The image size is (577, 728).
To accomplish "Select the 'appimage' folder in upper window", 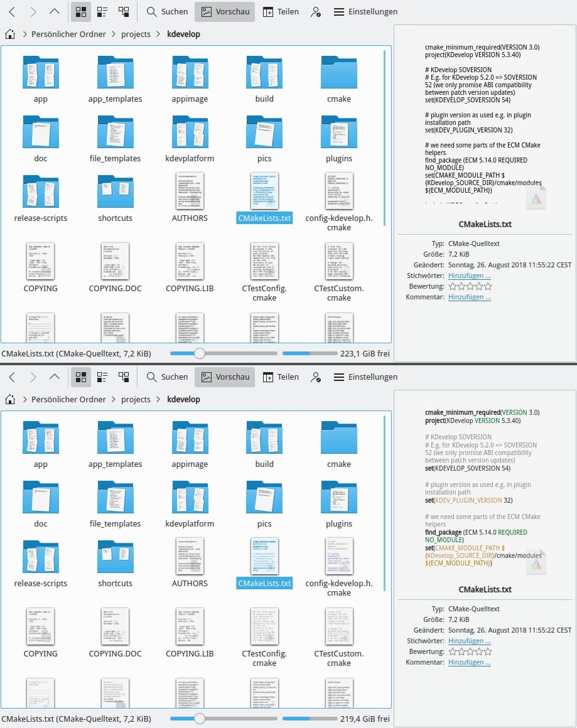I will (190, 79).
